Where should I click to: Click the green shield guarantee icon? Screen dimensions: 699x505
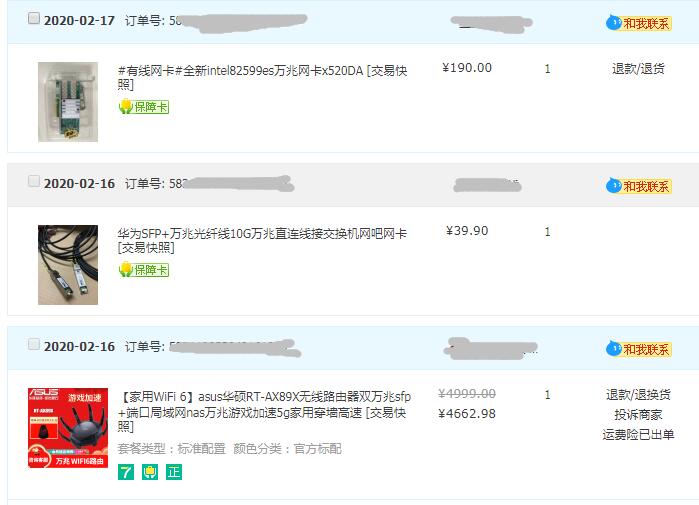click(x=150, y=472)
